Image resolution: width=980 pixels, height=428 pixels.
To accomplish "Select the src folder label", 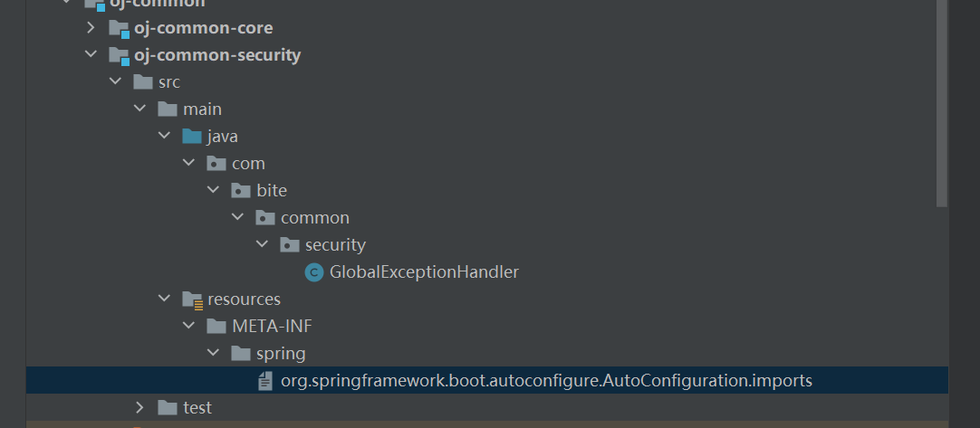I will 169,81.
